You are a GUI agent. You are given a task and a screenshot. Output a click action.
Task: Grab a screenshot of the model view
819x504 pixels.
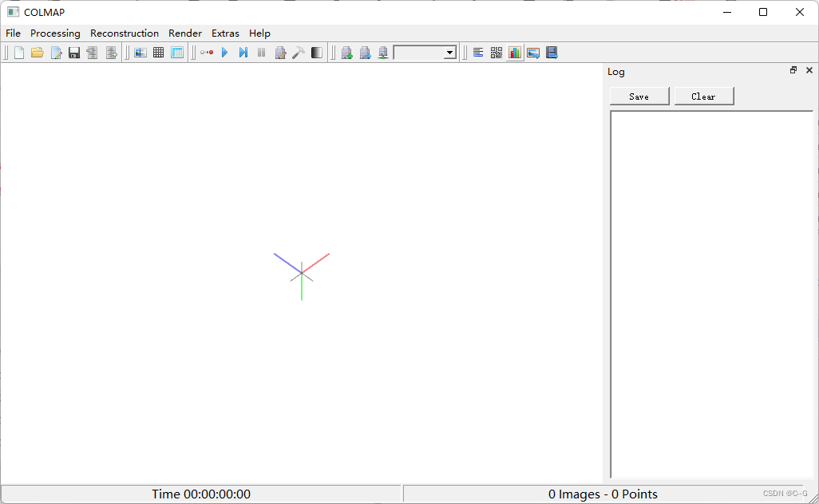click(x=533, y=52)
